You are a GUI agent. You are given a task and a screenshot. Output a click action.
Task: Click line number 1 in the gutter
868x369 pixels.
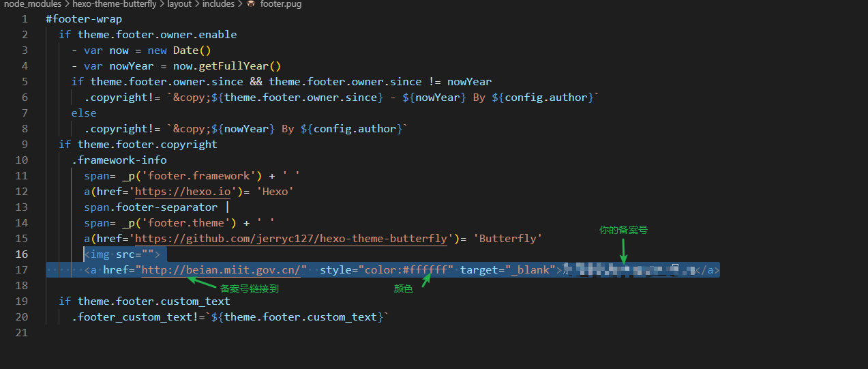click(x=25, y=19)
